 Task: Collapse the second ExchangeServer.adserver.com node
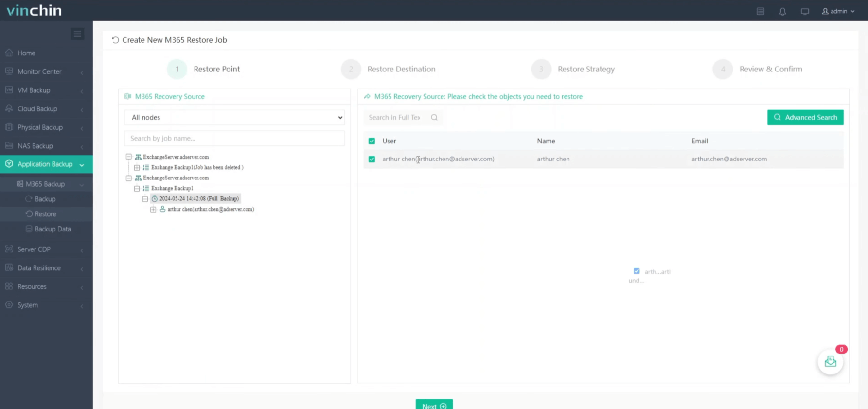click(x=129, y=178)
